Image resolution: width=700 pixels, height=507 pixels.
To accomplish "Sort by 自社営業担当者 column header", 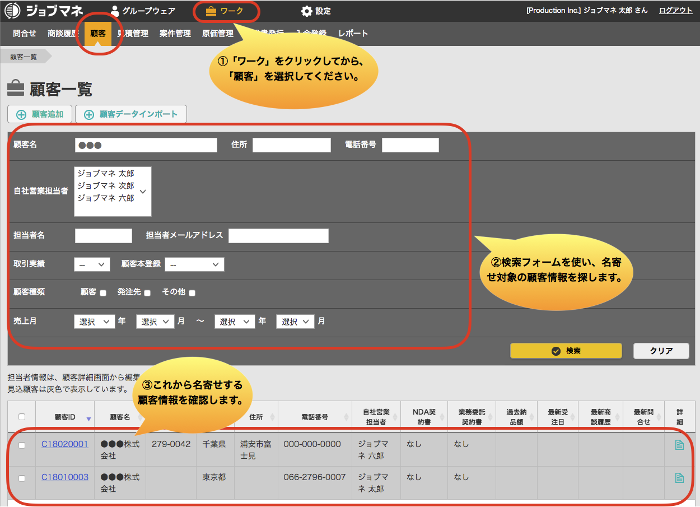I will 376,417.
